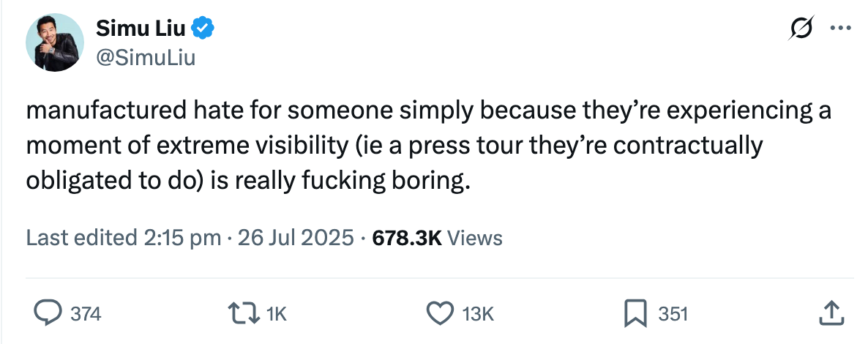Click the blue verified badge
This screenshot has width=868, height=344.
pyautogui.click(x=203, y=29)
